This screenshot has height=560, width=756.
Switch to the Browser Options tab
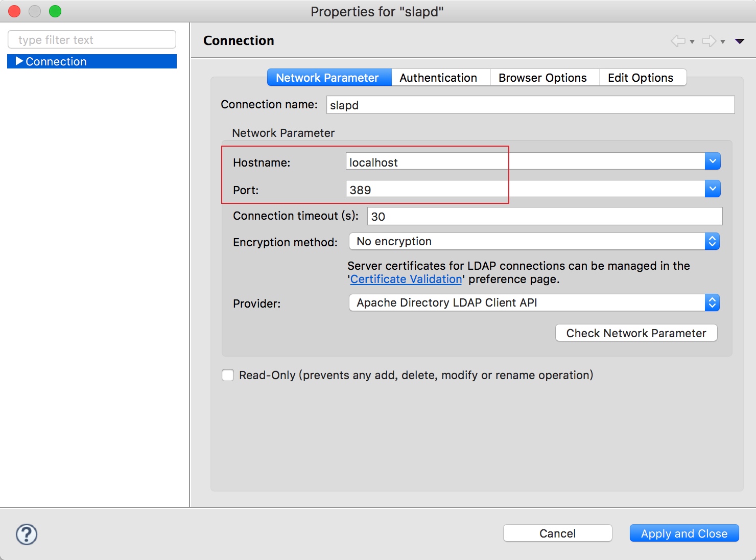click(542, 78)
